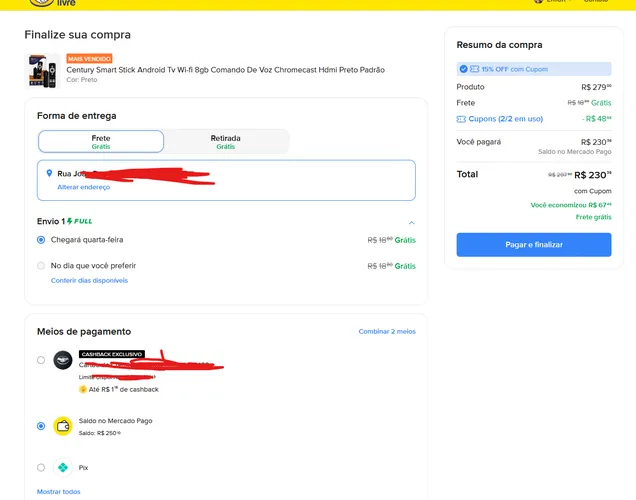Image resolution: width=636 pixels, height=500 pixels.
Task: Click the cashback coin icon
Action: coord(83,389)
